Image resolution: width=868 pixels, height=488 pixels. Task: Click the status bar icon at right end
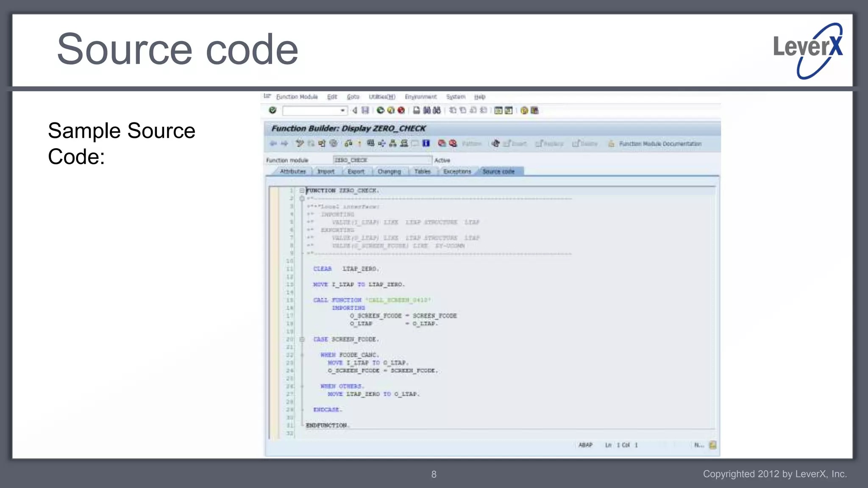(x=712, y=445)
